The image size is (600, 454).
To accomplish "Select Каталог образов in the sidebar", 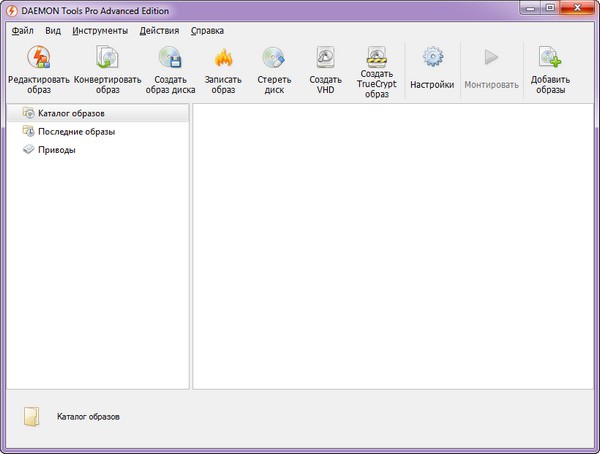I will click(x=71, y=113).
